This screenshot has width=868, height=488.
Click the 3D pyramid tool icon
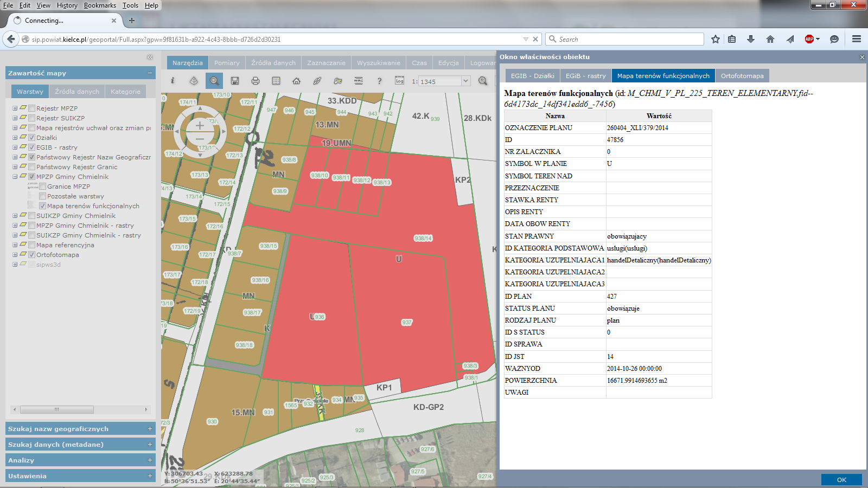(x=194, y=81)
